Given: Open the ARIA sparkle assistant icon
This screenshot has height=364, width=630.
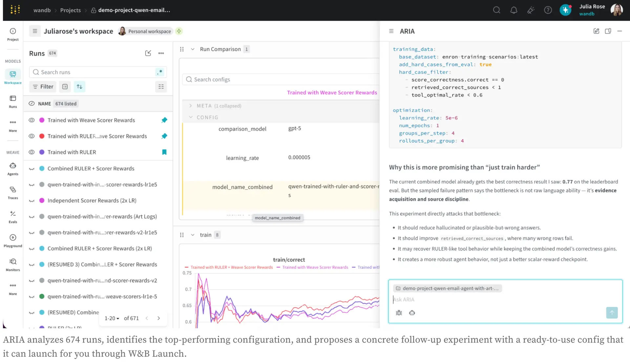Looking at the screenshot, I should 565,10.
